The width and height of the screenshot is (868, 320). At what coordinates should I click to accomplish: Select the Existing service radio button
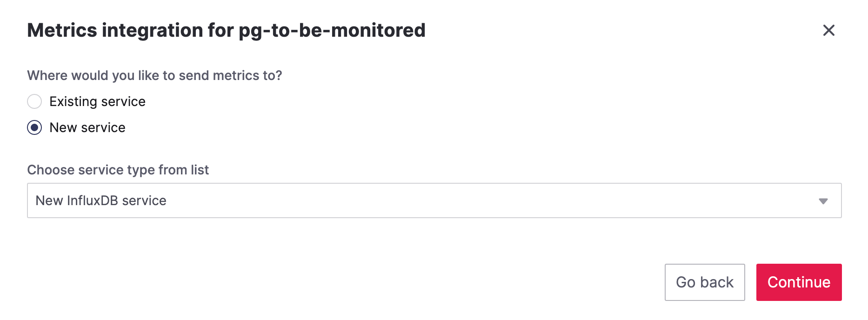34,101
